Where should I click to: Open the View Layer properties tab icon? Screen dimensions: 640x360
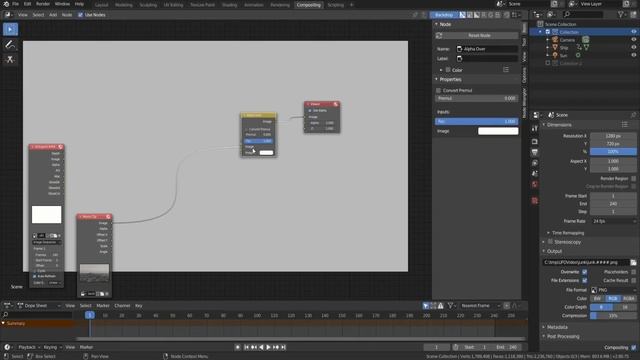pos(535,163)
